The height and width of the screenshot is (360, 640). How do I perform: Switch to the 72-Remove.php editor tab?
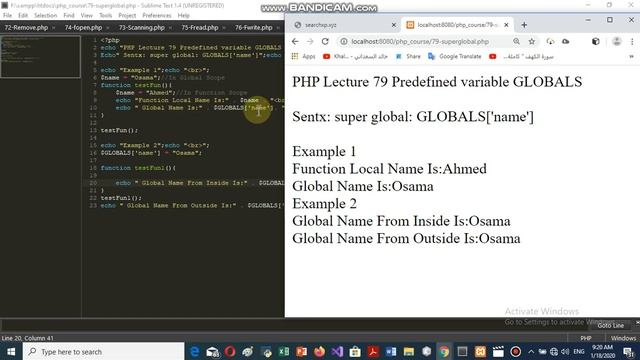(26, 27)
